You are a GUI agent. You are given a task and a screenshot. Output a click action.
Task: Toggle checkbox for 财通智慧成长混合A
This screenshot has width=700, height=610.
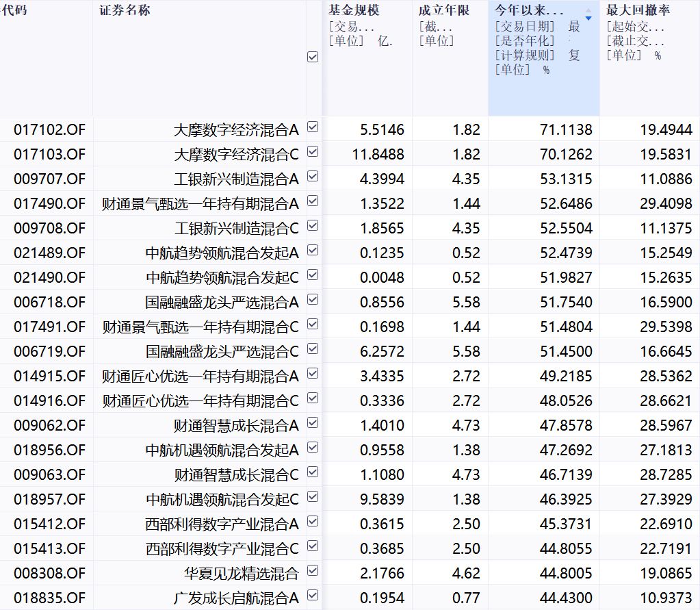click(x=313, y=422)
